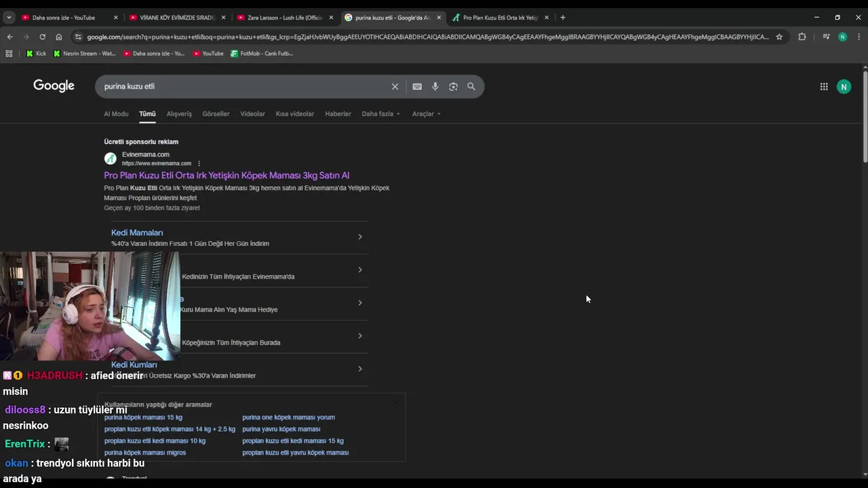Image resolution: width=868 pixels, height=488 pixels.
Task: Search 'purina köpek maması 15 kg'
Action: click(x=143, y=418)
